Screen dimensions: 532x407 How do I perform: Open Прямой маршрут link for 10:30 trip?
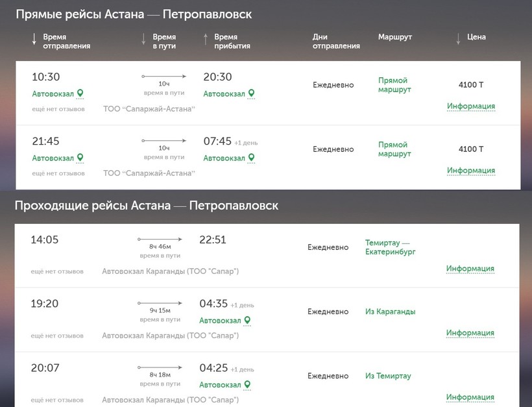click(394, 84)
